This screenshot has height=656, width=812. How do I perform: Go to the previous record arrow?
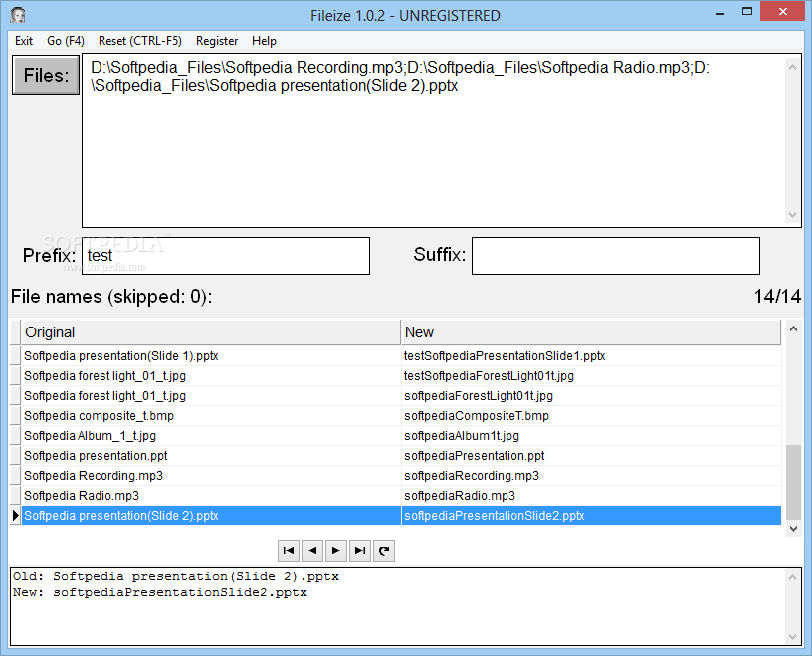point(312,550)
